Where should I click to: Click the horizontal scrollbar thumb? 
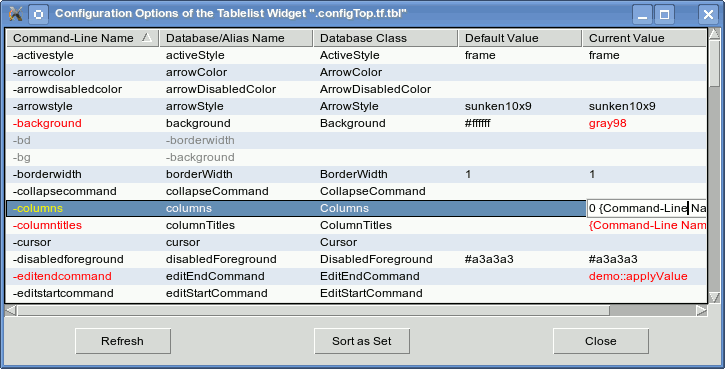click(x=313, y=310)
